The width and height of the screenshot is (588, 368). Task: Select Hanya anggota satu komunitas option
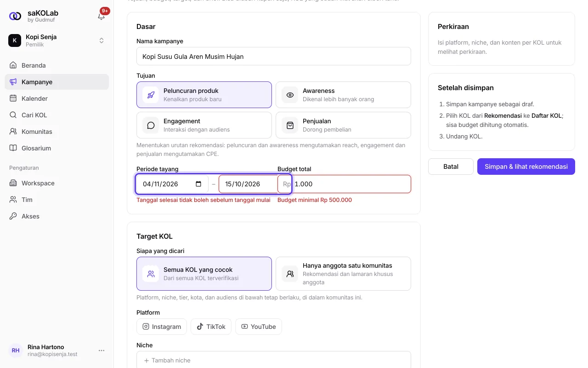pos(343,274)
